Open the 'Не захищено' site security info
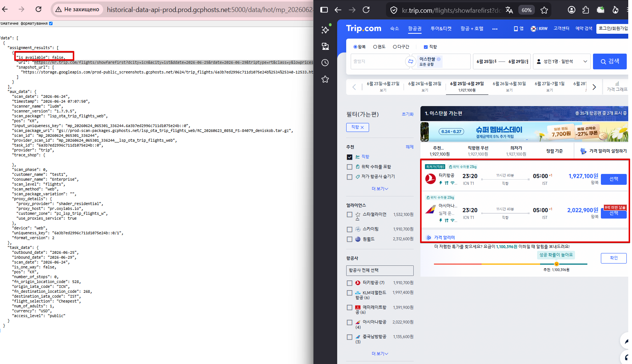Viewport: 632px width, 364px height. (78, 9)
